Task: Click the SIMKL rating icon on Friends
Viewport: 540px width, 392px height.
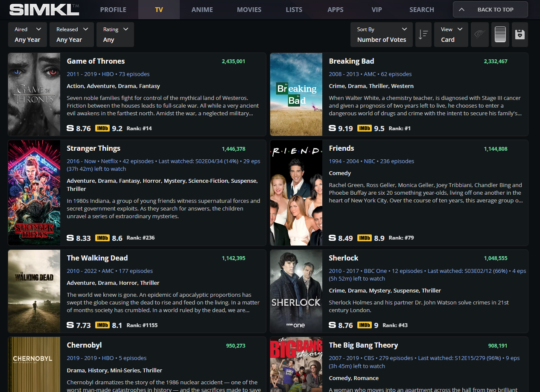Action: pos(333,238)
